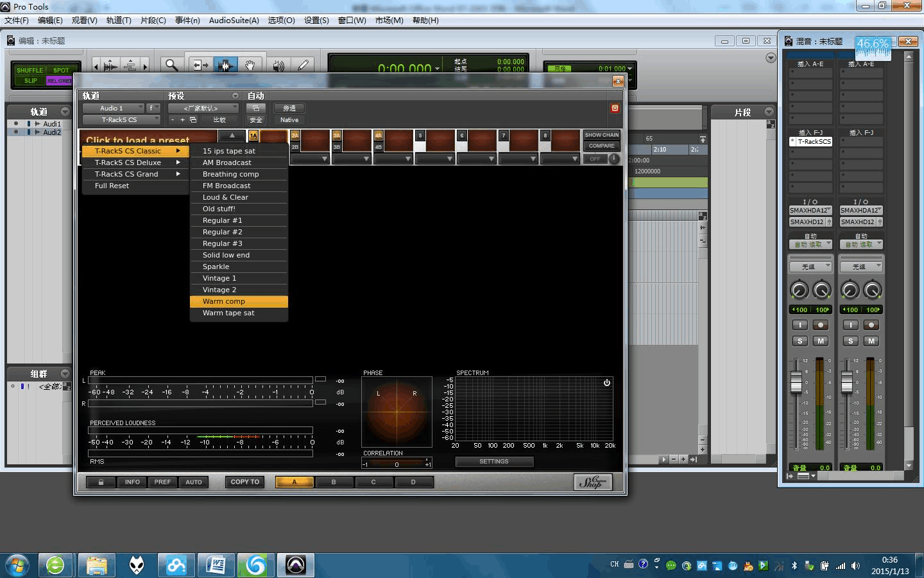Image resolution: width=924 pixels, height=578 pixels.
Task: Choose Vintage 1 preset
Action: [239, 279]
